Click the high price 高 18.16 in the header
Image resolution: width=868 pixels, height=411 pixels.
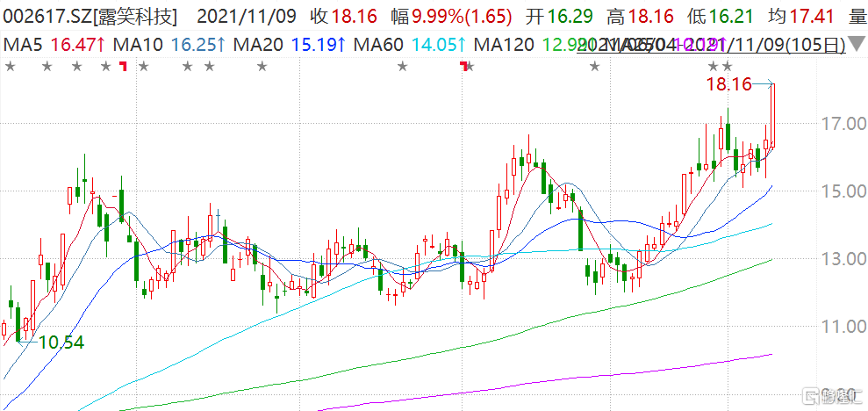pyautogui.click(x=641, y=17)
